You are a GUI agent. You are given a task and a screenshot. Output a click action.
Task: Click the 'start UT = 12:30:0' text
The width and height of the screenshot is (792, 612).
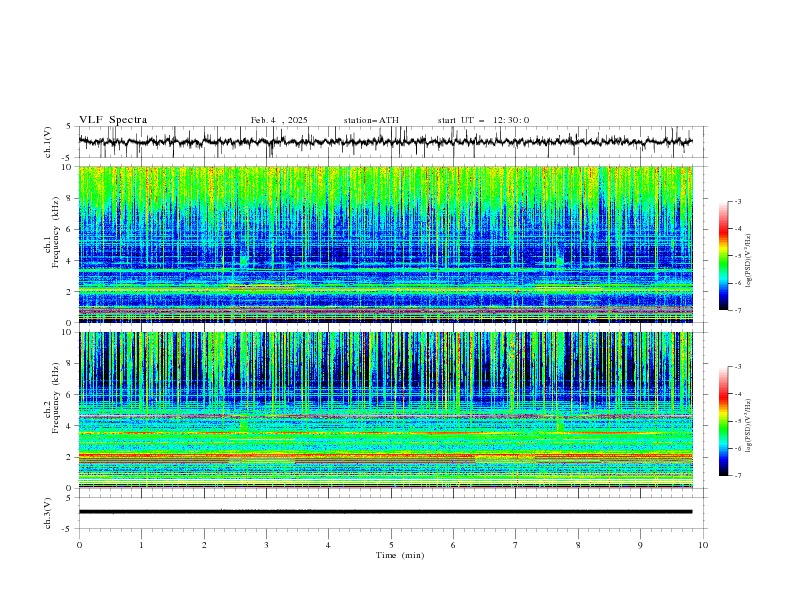483,120
